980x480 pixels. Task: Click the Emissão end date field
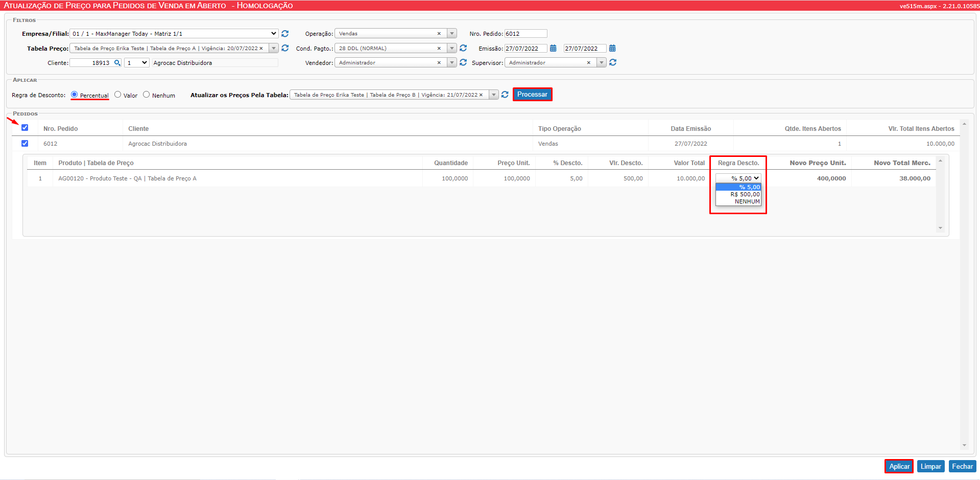(585, 49)
